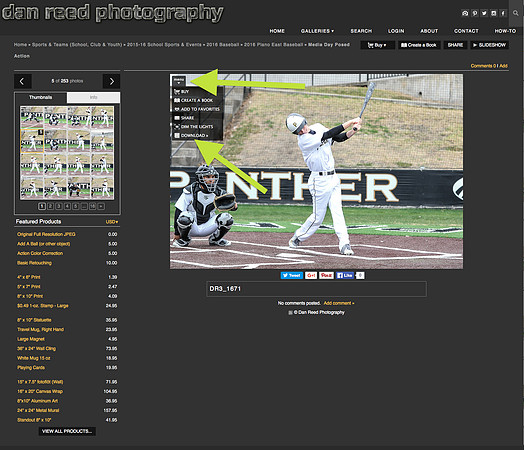Select Large Magnet product
The width and height of the screenshot is (524, 450).
(x=31, y=339)
